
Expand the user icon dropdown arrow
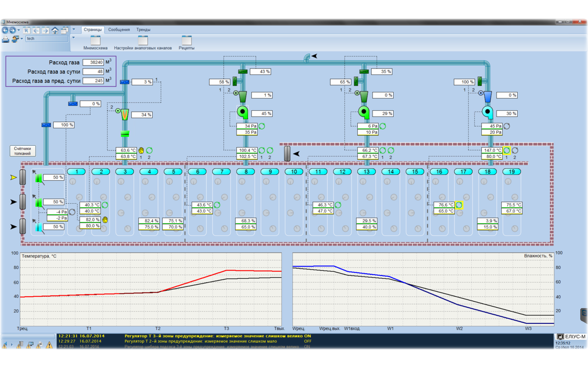pos(22,39)
